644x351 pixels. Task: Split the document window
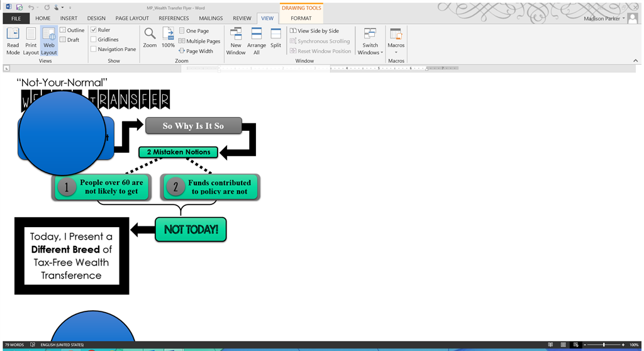tap(275, 38)
